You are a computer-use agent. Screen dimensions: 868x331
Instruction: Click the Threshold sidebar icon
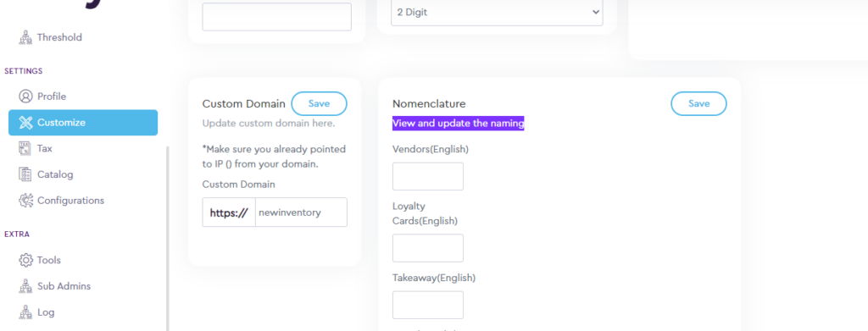click(x=25, y=37)
